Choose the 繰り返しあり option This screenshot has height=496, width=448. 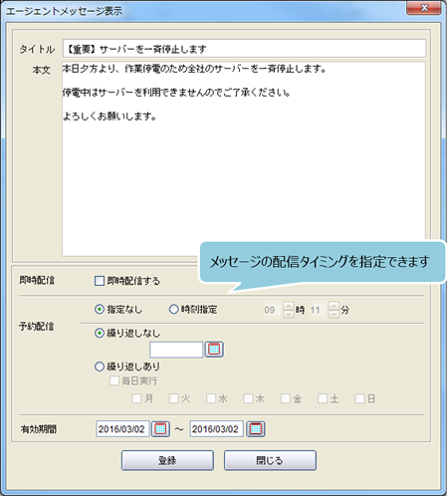(x=100, y=367)
